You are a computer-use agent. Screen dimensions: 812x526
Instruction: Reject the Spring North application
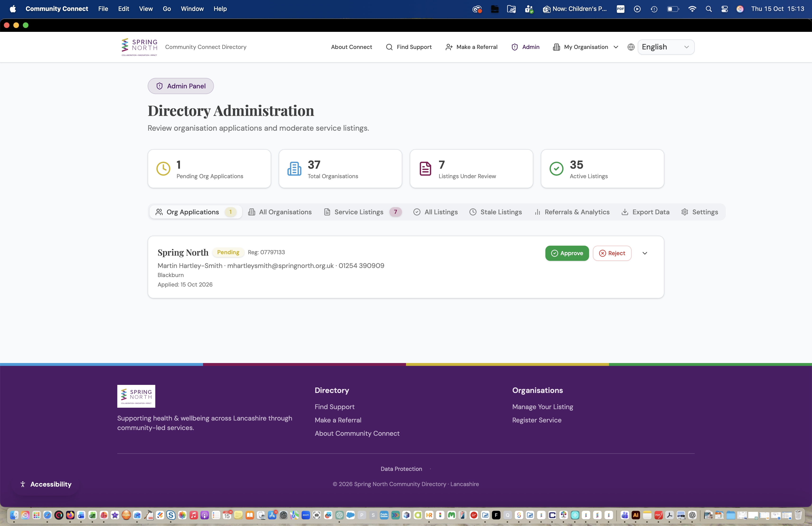tap(612, 253)
